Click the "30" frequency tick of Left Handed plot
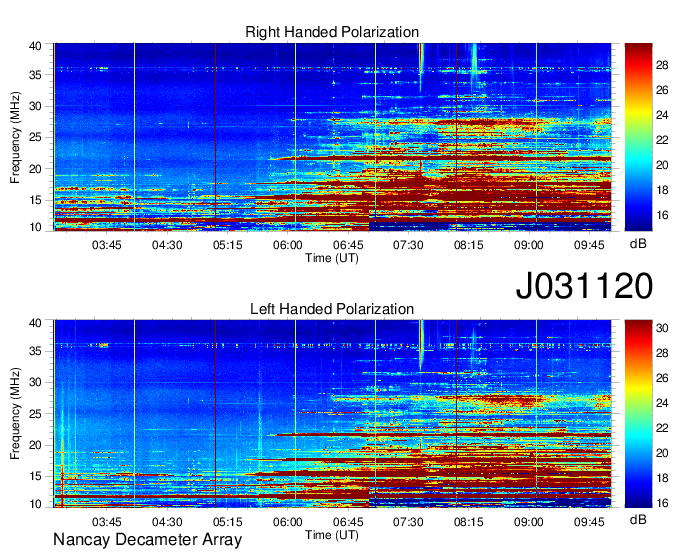Image resolution: width=680 pixels, height=552 pixels. pos(35,382)
